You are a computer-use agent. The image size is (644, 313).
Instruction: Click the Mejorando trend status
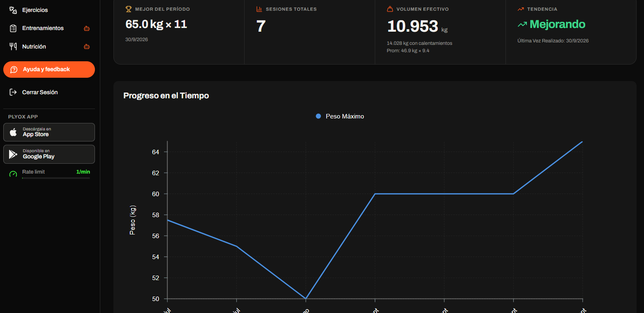pos(557,24)
